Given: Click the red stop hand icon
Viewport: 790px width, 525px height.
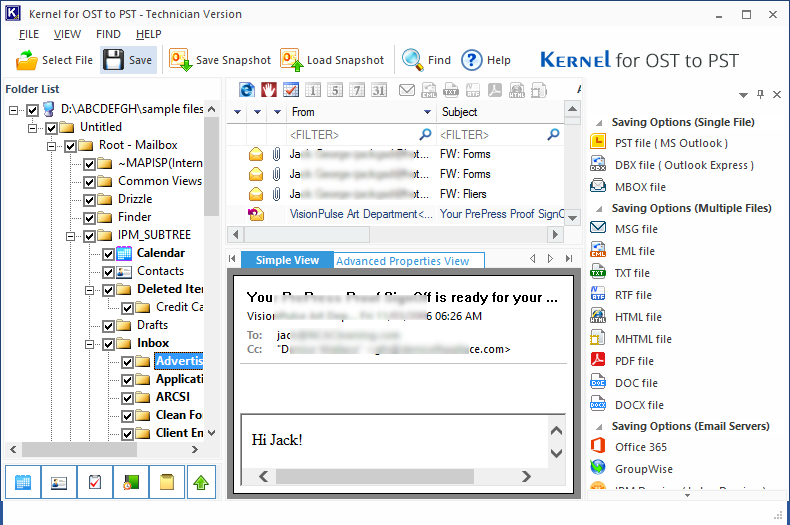Looking at the screenshot, I should [269, 90].
